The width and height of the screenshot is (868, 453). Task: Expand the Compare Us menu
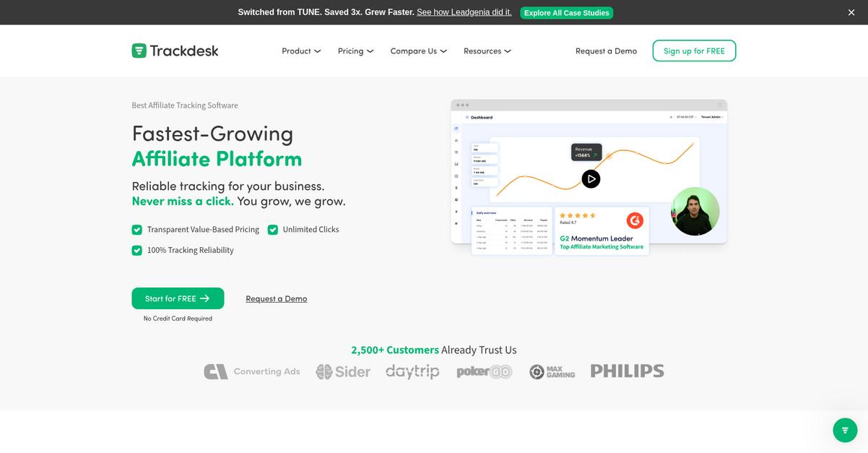pos(419,51)
